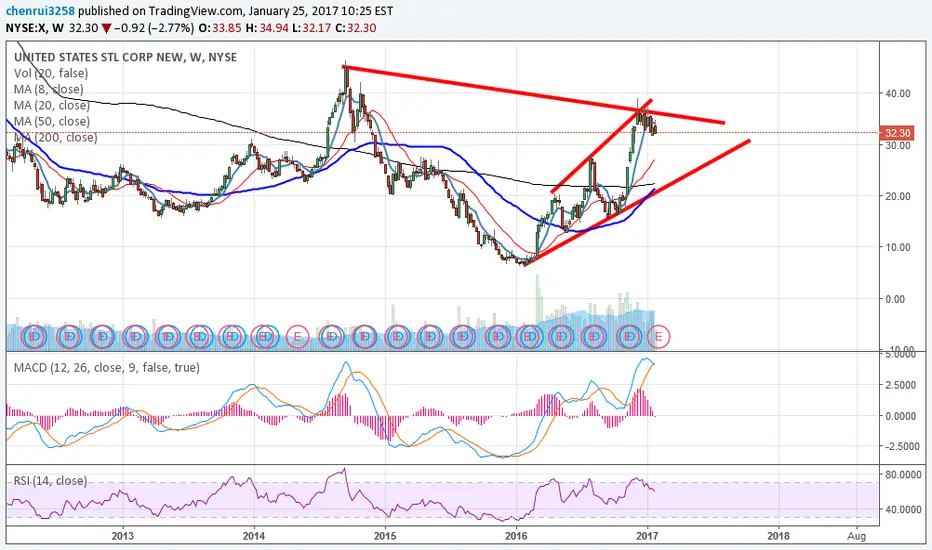Select the MACD (12, 26, close, 9) legend
The width and height of the screenshot is (932, 550).
click(x=106, y=367)
